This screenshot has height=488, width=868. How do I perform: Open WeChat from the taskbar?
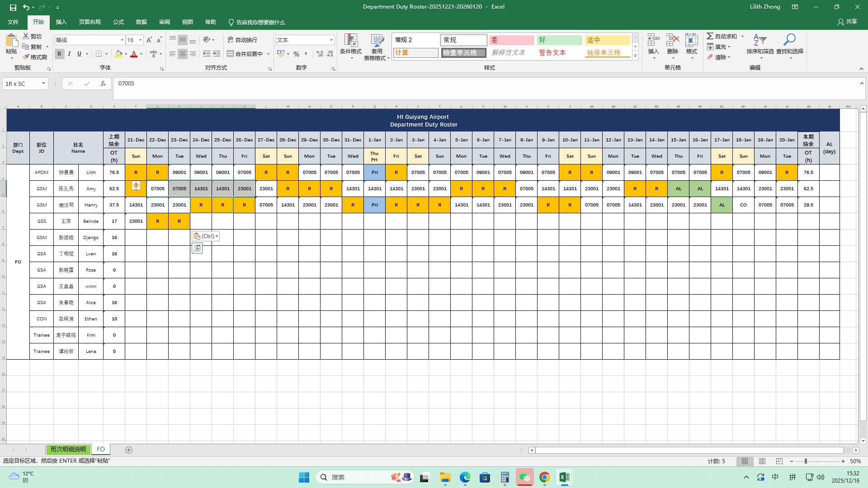524,477
